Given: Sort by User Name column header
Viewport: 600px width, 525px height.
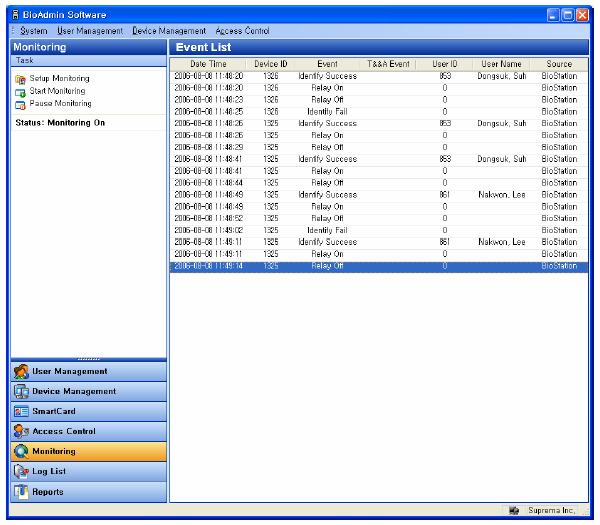Looking at the screenshot, I should (x=501, y=64).
